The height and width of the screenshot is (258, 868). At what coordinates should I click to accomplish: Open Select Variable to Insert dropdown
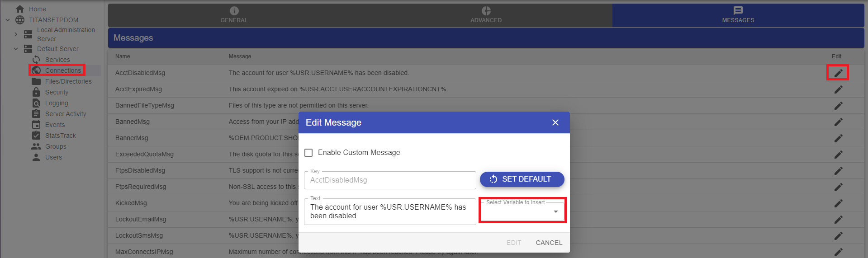(x=522, y=211)
